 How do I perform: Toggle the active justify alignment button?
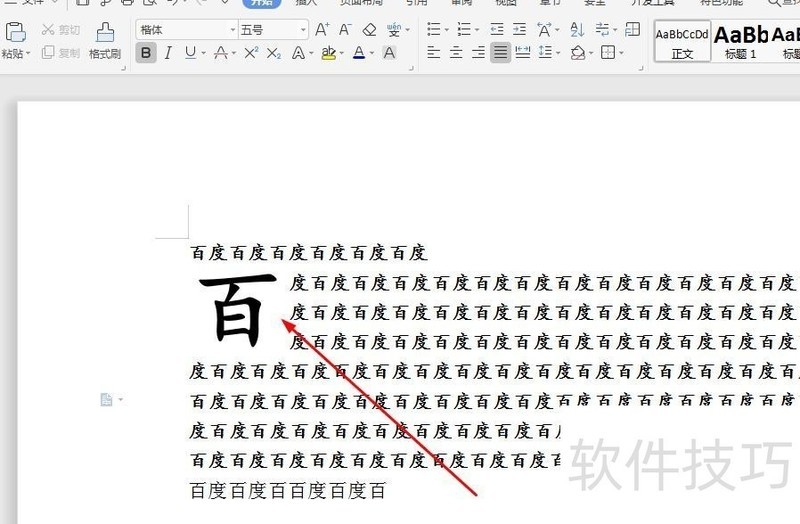501,52
